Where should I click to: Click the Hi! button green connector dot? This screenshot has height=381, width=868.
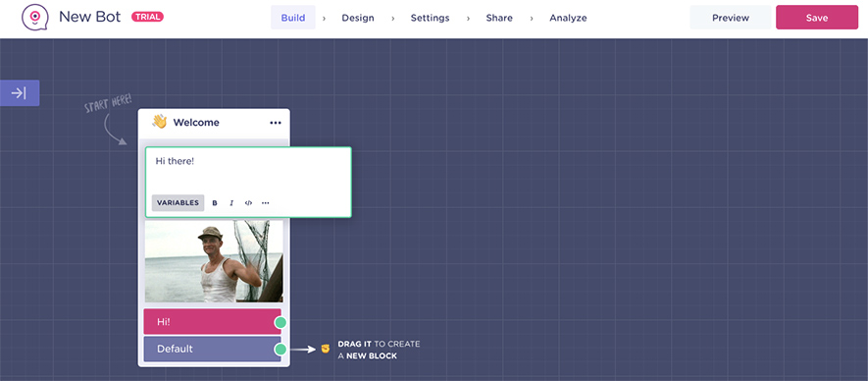[x=281, y=322]
